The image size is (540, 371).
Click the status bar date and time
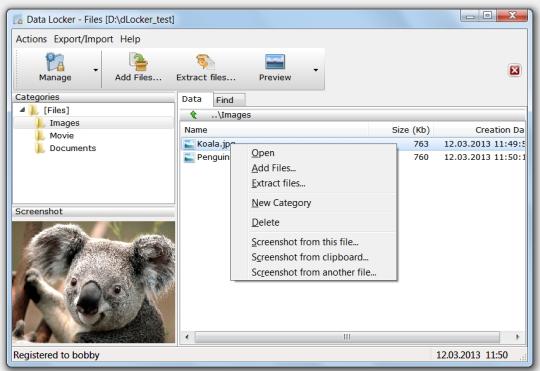point(472,355)
